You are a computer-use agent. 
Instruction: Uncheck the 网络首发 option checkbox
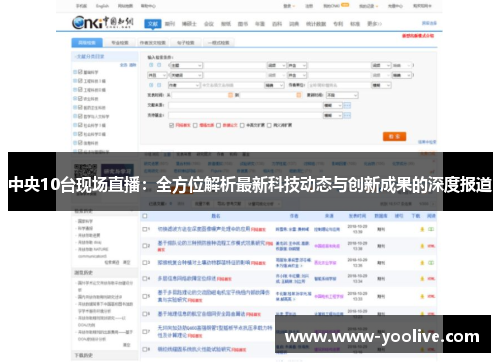pyautogui.click(x=172, y=125)
